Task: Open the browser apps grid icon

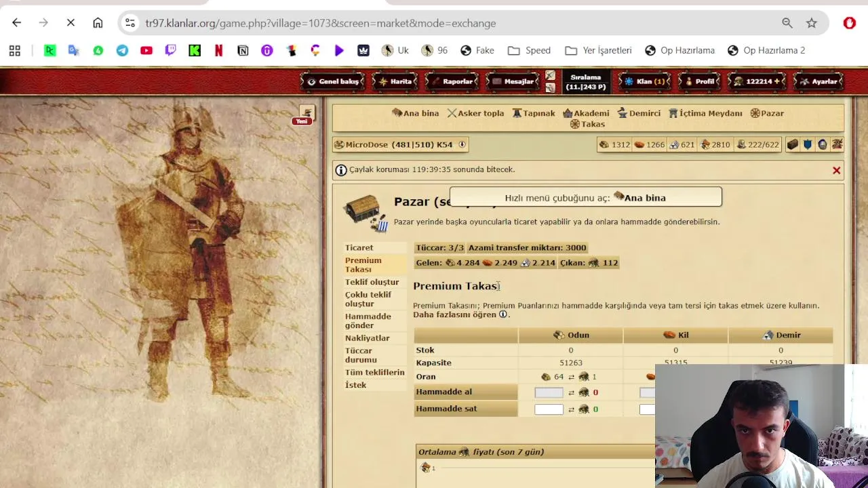Action: (x=15, y=50)
